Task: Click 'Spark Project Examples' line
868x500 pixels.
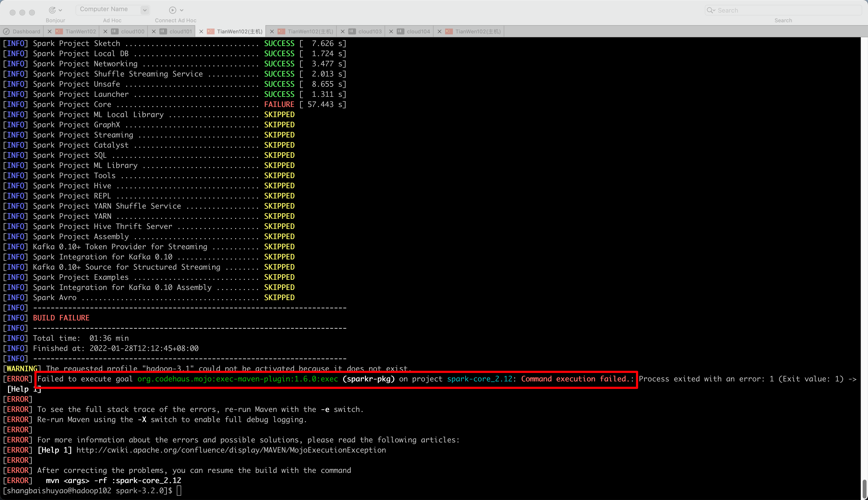Action: 149,277
